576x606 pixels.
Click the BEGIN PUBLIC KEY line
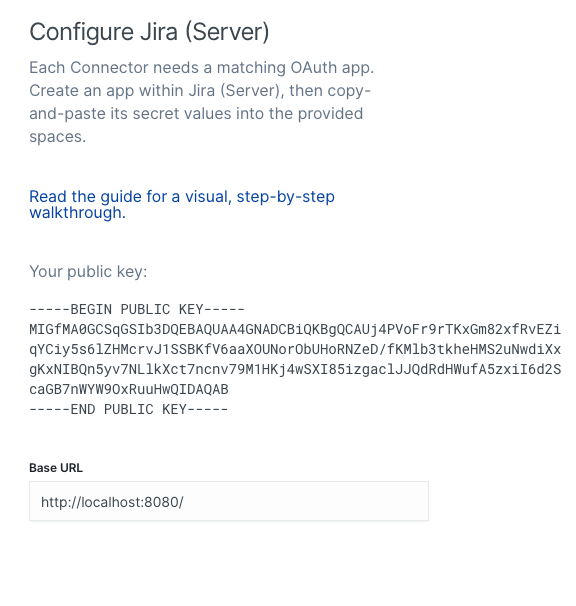tap(137, 310)
